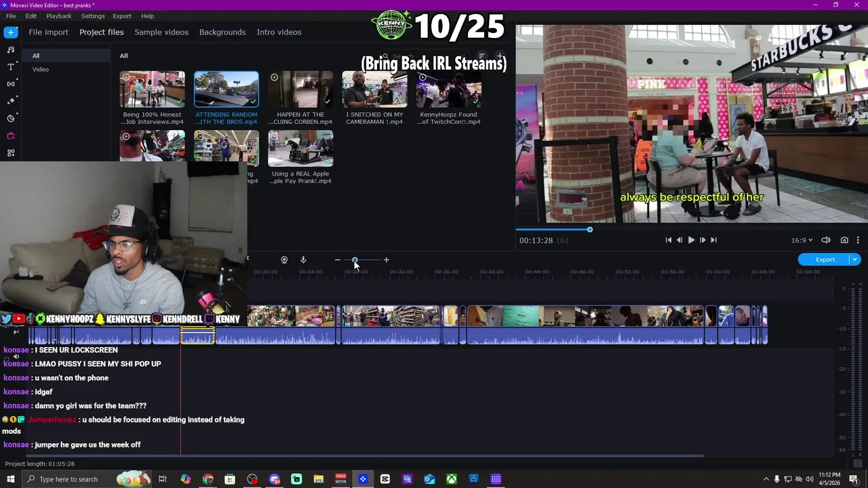Viewport: 868px width, 488px height.
Task: Toggle preview volume speaker
Action: pyautogui.click(x=826, y=240)
